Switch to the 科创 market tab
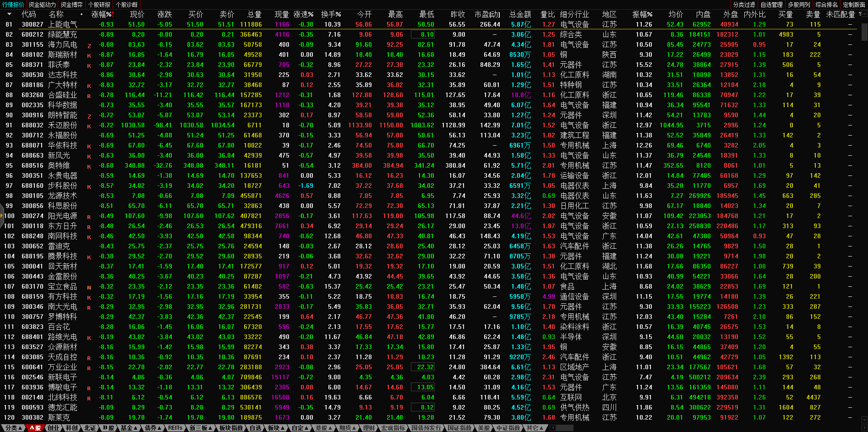868x432 pixels. tap(71, 428)
